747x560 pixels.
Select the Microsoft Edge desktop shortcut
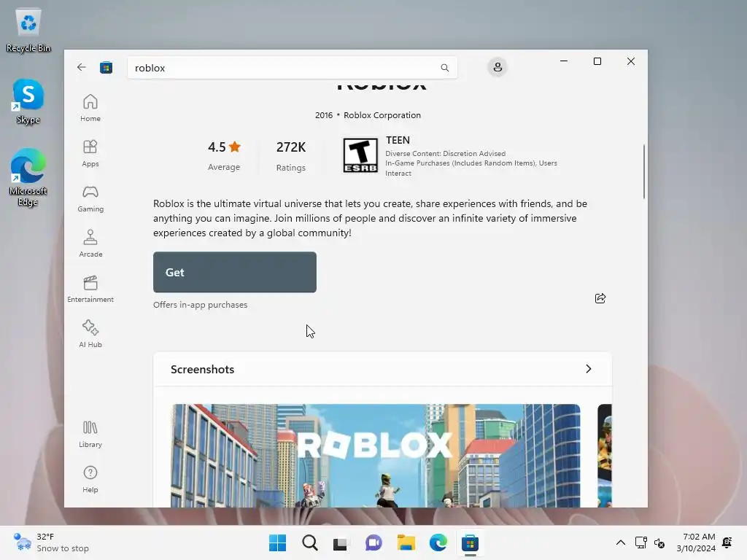pos(28,177)
